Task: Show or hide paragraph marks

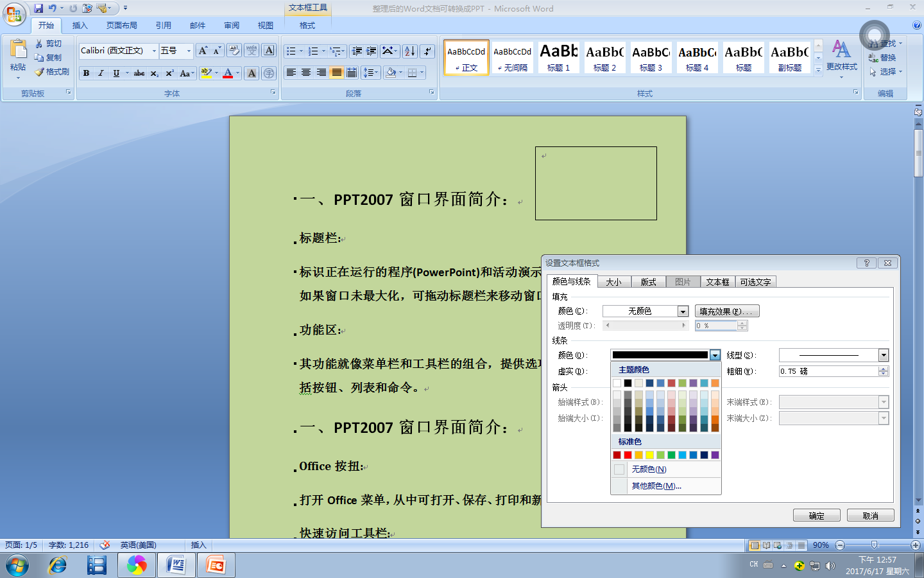Action: pos(427,51)
